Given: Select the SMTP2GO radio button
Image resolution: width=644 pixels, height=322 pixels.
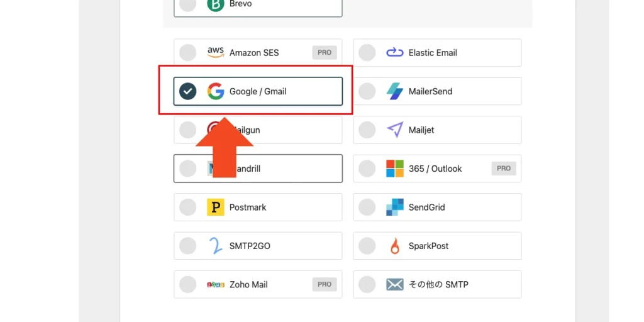Looking at the screenshot, I should point(187,246).
